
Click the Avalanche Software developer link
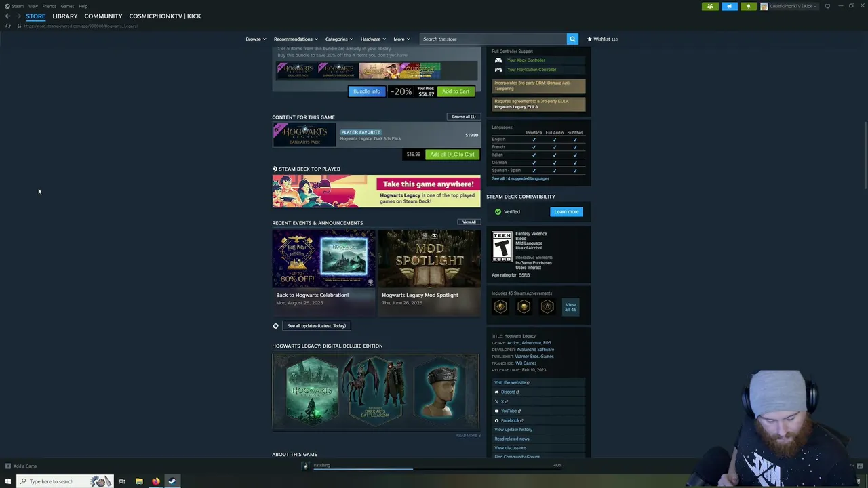[535, 350]
